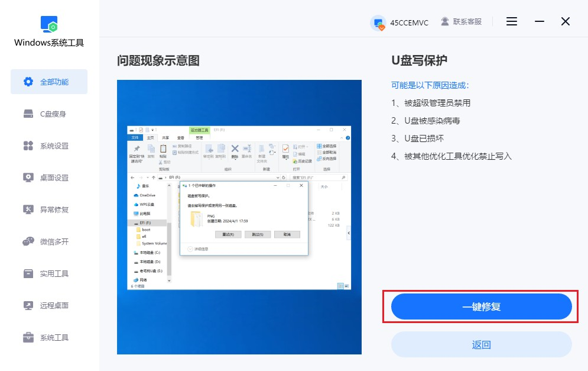Screen dimensions: 588x371
Task: Open the 桌面设置 tool
Action: pos(48,178)
